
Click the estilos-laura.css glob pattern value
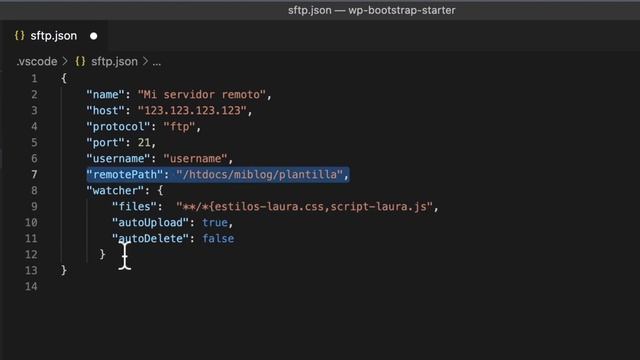(x=304, y=207)
